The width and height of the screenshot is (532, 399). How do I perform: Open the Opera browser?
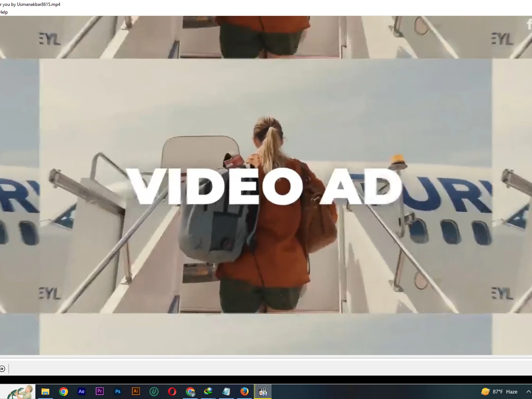click(172, 392)
